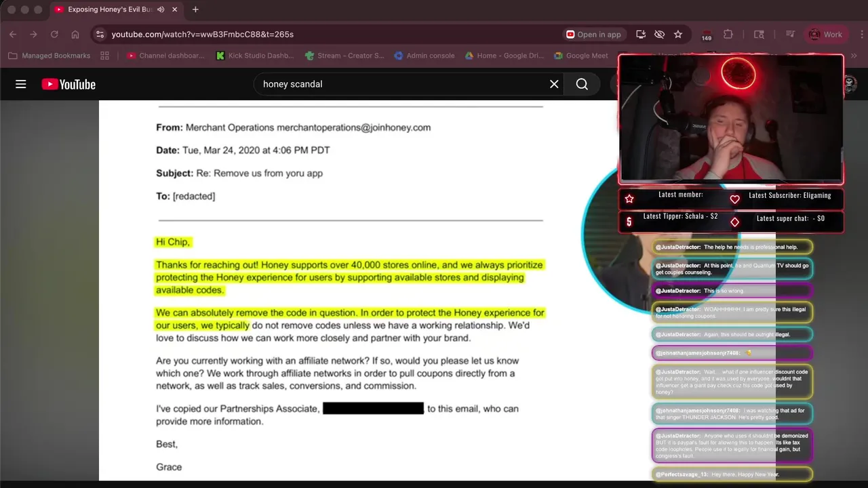Open Google Meet bookmark
This screenshot has width=868, height=488.
pos(581,56)
